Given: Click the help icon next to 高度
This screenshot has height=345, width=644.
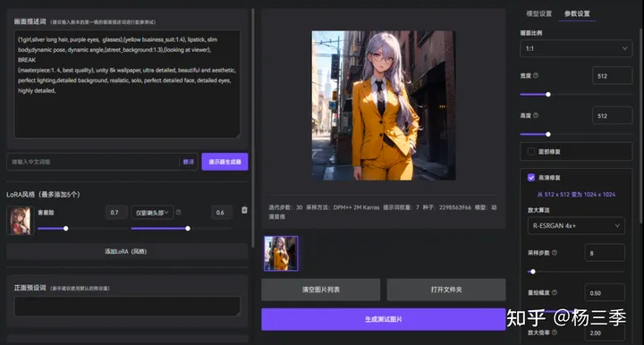Looking at the screenshot, I should pos(536,115).
